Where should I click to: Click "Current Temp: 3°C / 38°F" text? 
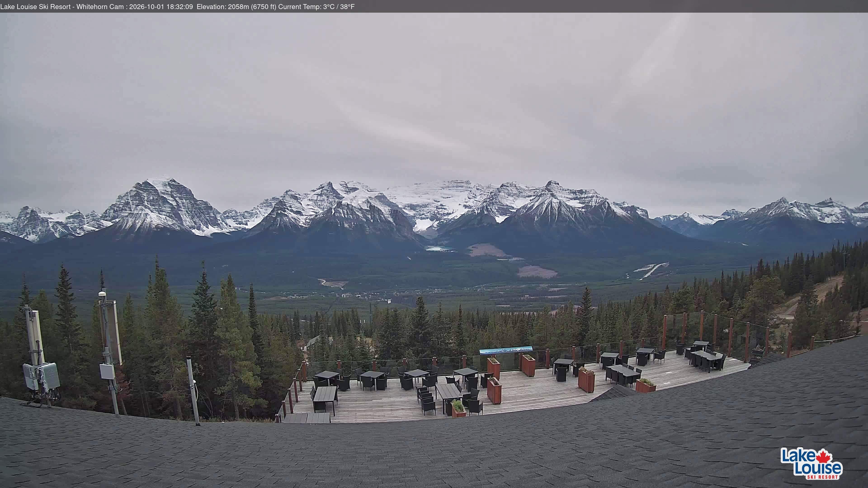click(x=316, y=7)
